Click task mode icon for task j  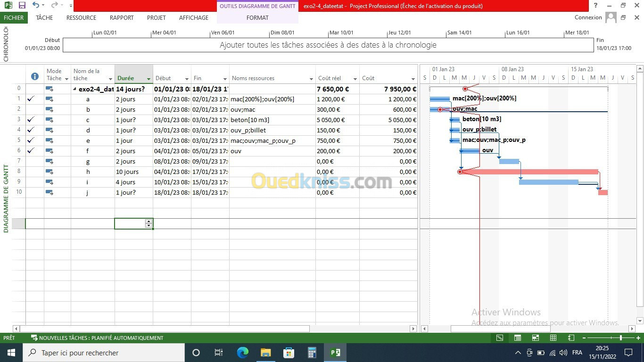(x=50, y=193)
